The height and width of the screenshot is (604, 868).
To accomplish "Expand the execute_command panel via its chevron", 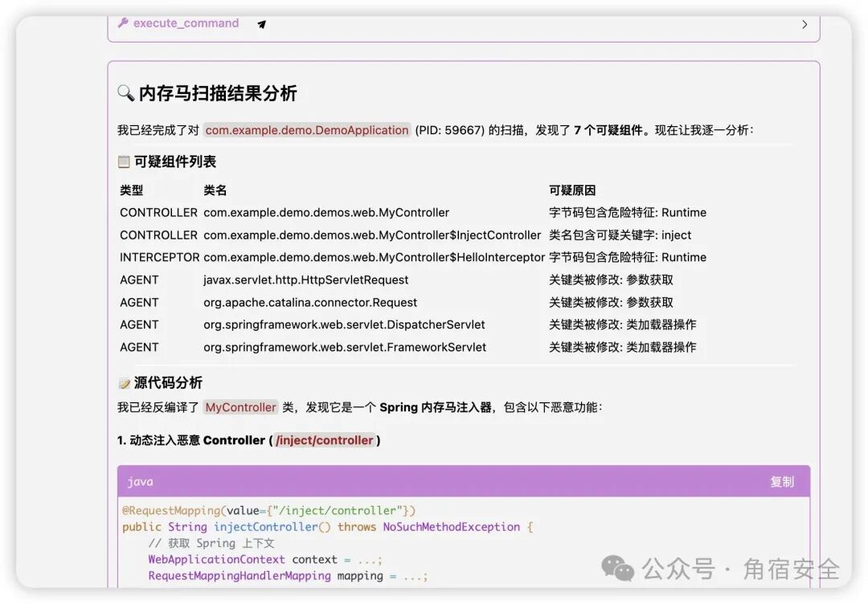I will tap(805, 24).
